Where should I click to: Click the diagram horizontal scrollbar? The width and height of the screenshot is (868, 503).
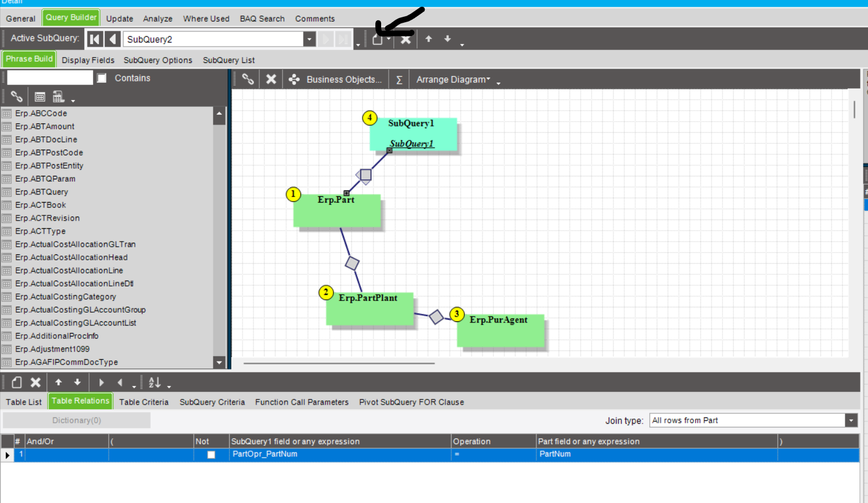point(339,363)
